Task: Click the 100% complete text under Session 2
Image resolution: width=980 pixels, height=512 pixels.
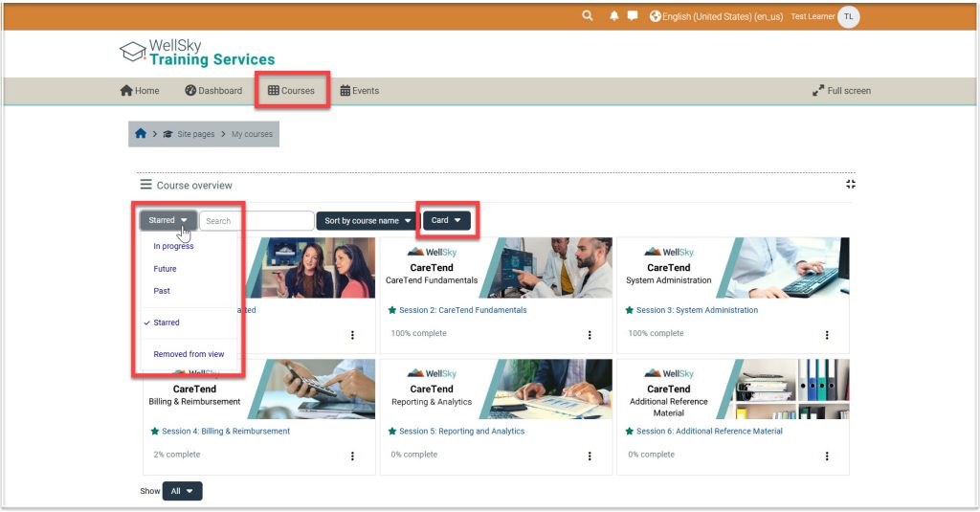Action: tap(419, 333)
